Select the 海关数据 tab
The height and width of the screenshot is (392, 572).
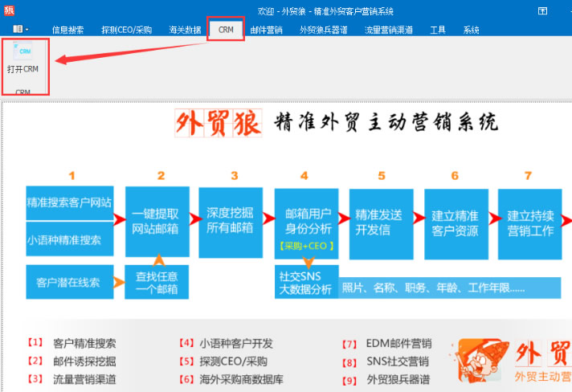[x=184, y=30]
